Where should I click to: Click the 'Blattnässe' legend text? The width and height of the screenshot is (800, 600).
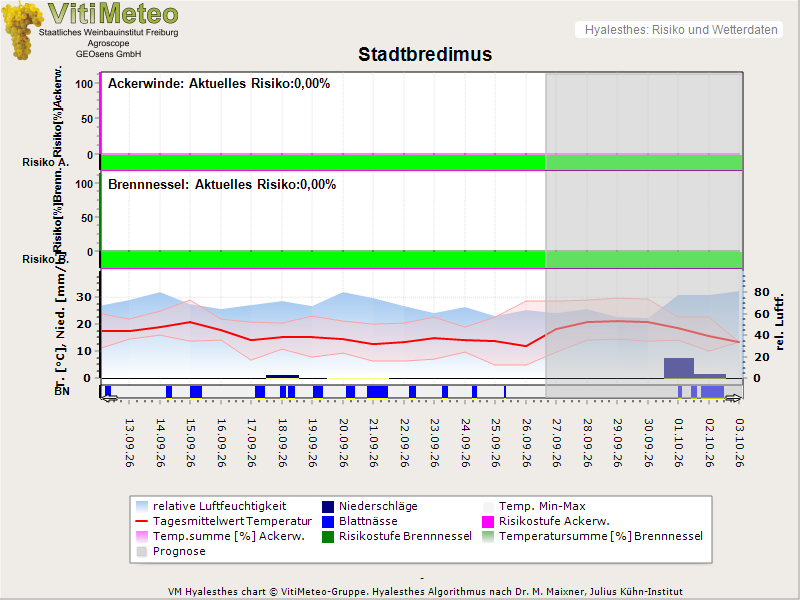pos(368,521)
